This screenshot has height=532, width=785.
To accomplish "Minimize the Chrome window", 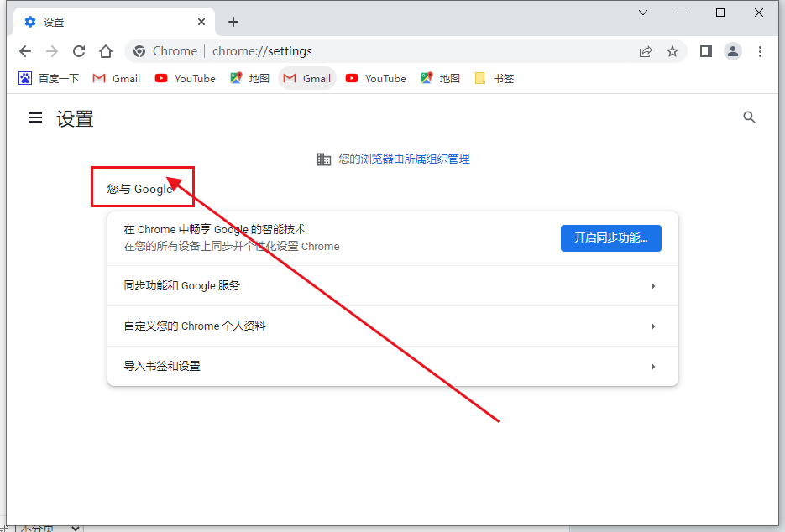I will [x=682, y=13].
